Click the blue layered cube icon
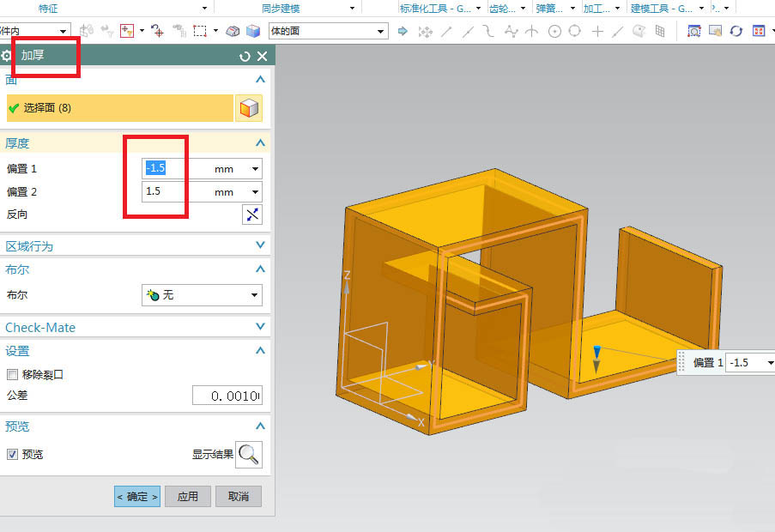Viewport: 775px width, 532px height. (253, 31)
